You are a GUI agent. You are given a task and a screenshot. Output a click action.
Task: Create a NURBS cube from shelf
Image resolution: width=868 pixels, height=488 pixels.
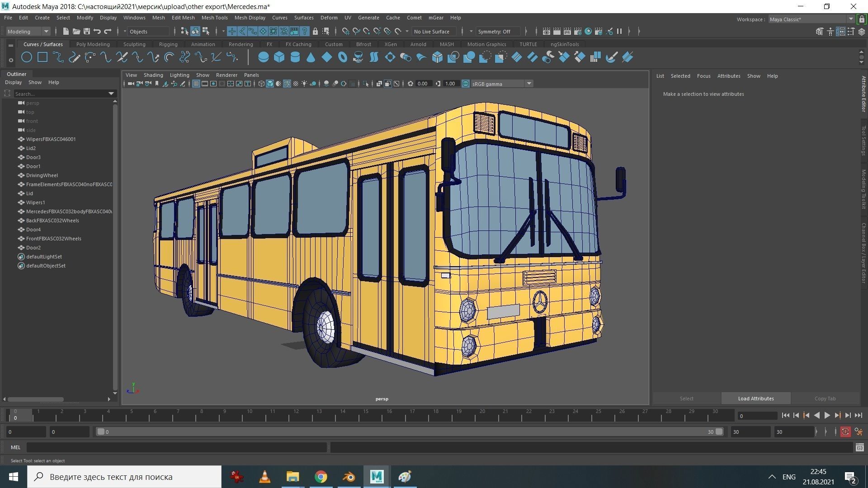[x=279, y=57]
